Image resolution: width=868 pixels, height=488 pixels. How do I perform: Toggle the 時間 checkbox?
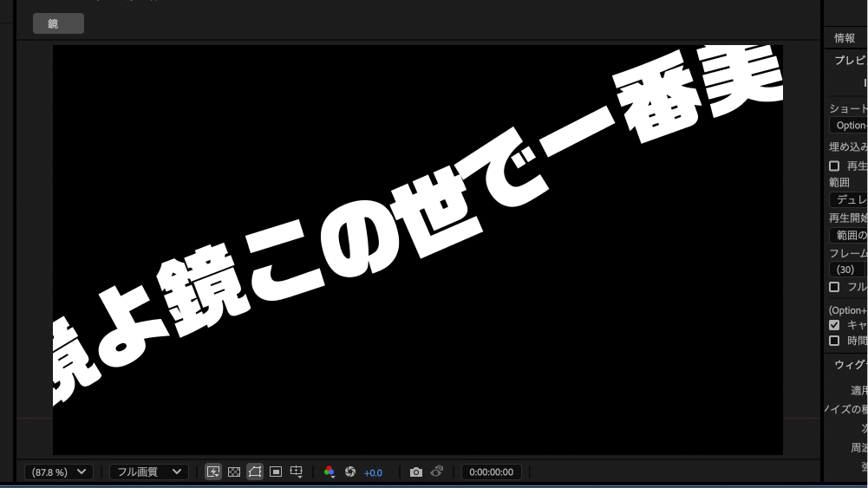tap(834, 341)
